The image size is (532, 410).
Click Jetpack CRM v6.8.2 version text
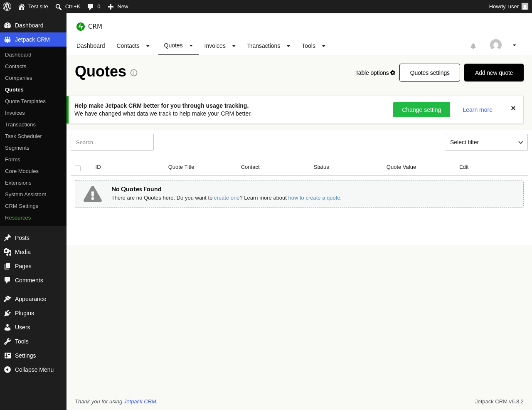pos(499,402)
